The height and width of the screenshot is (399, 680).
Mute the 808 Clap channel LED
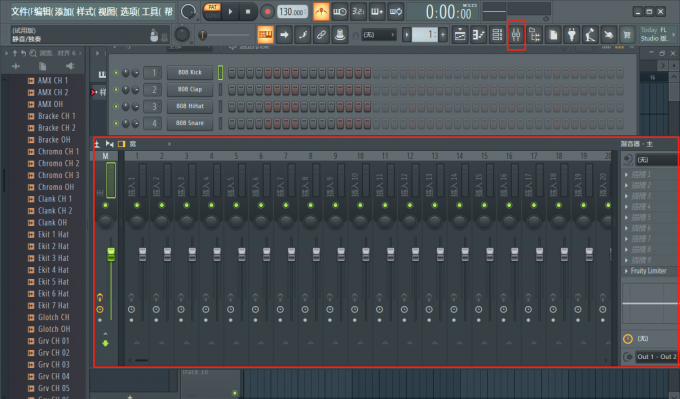coord(116,89)
